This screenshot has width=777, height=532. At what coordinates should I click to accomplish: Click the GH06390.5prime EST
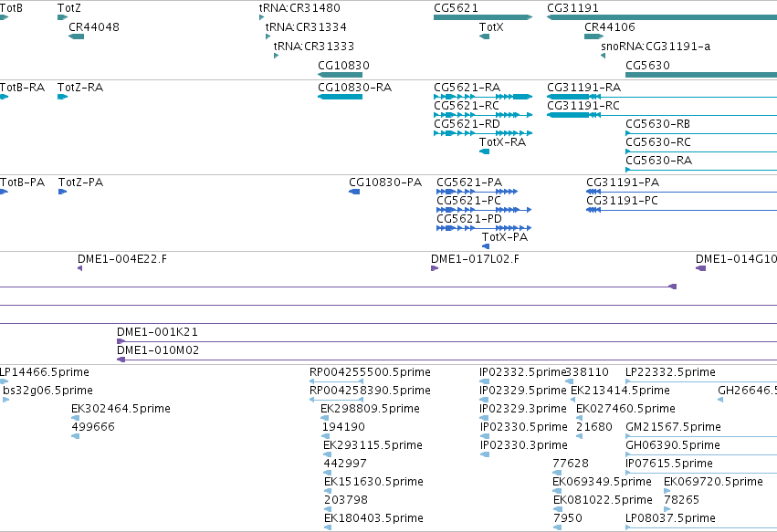point(701,454)
